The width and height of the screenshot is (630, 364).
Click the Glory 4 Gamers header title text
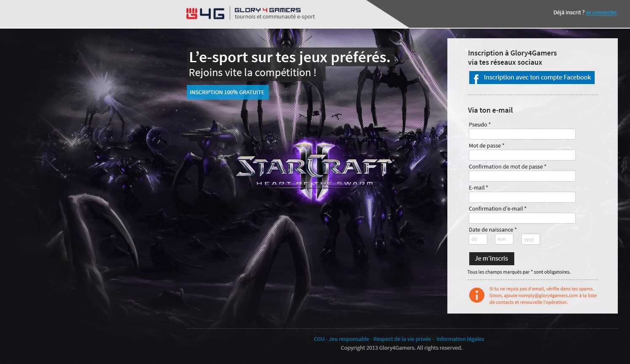pyautogui.click(x=268, y=10)
